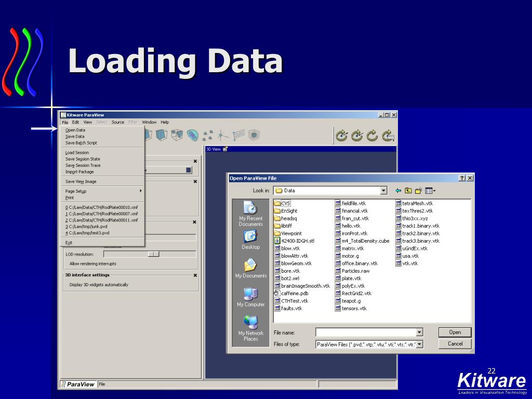
Task: Select the teapot.g file
Action: pos(348,301)
